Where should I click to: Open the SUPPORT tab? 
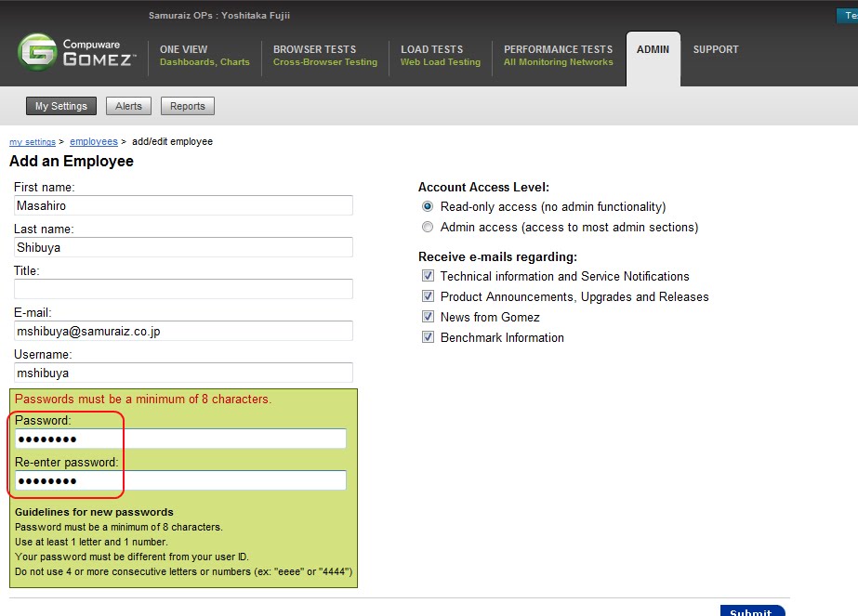(716, 49)
